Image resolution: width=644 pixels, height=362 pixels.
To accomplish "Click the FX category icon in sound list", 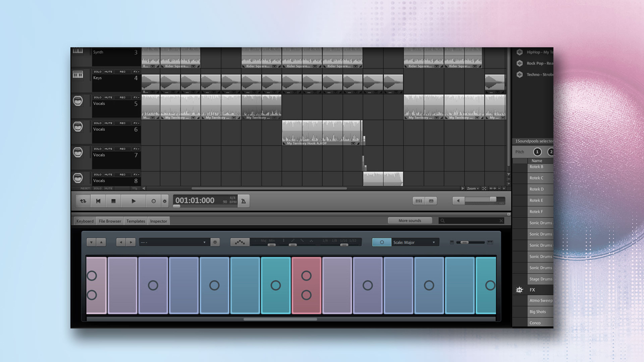I will pos(520,290).
